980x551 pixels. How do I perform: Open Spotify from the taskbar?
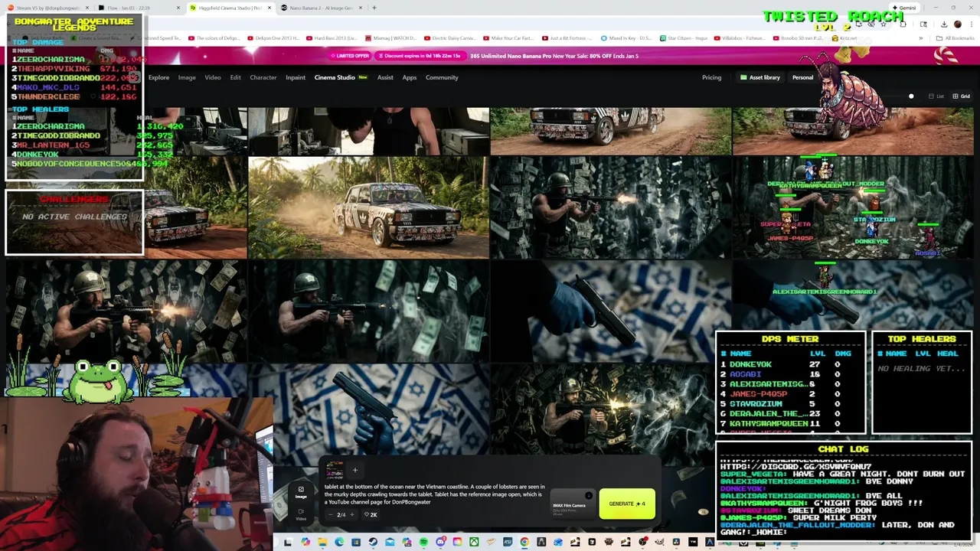pyautogui.click(x=423, y=542)
